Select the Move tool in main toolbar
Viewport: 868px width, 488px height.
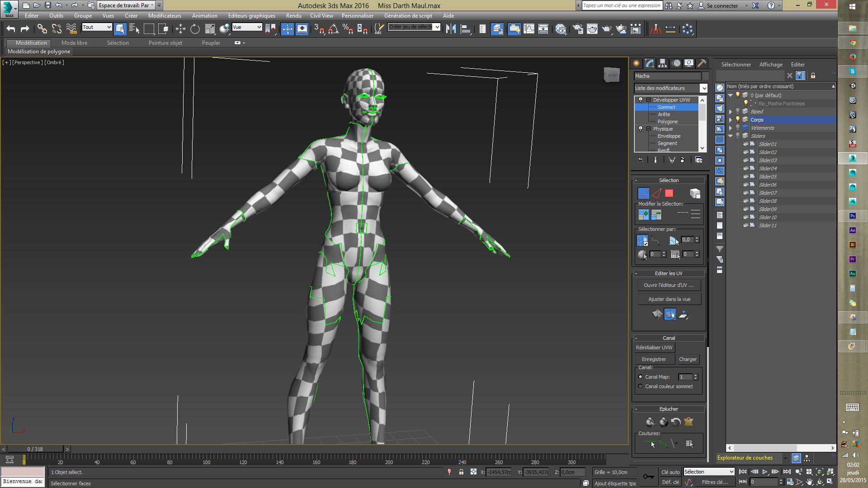click(x=180, y=29)
